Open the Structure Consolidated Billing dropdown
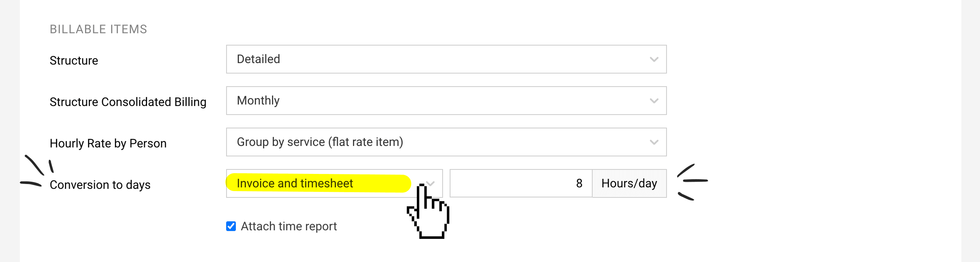The height and width of the screenshot is (262, 980). tap(446, 101)
